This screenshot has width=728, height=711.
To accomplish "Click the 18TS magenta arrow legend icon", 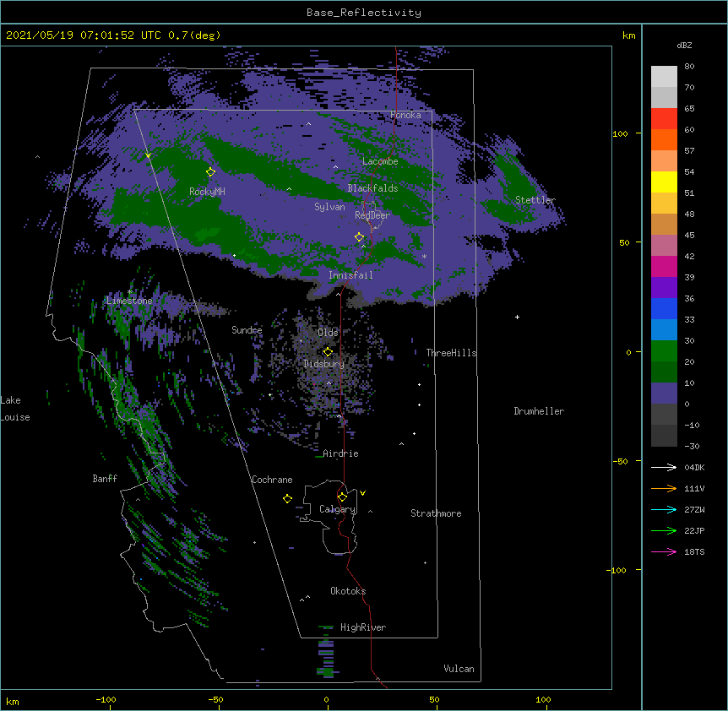I will click(664, 551).
